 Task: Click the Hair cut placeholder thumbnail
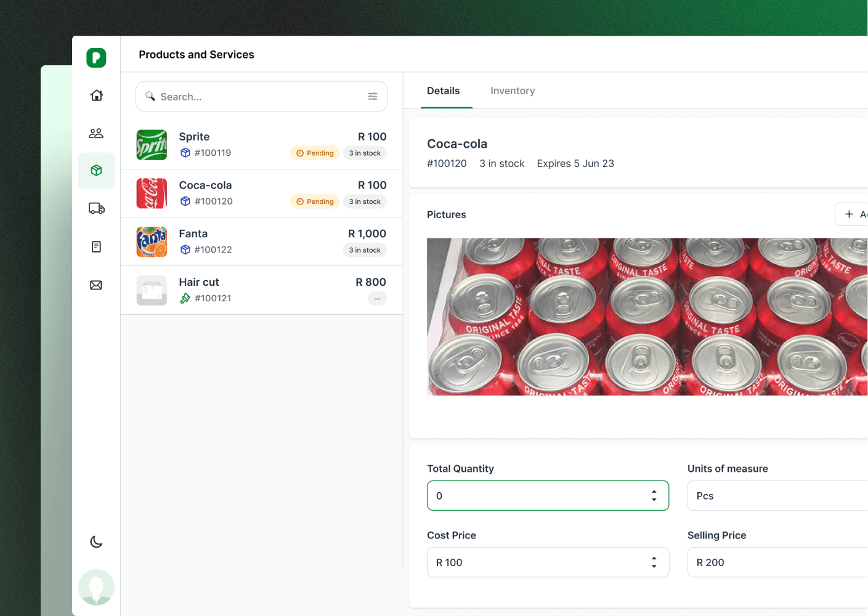click(x=152, y=290)
